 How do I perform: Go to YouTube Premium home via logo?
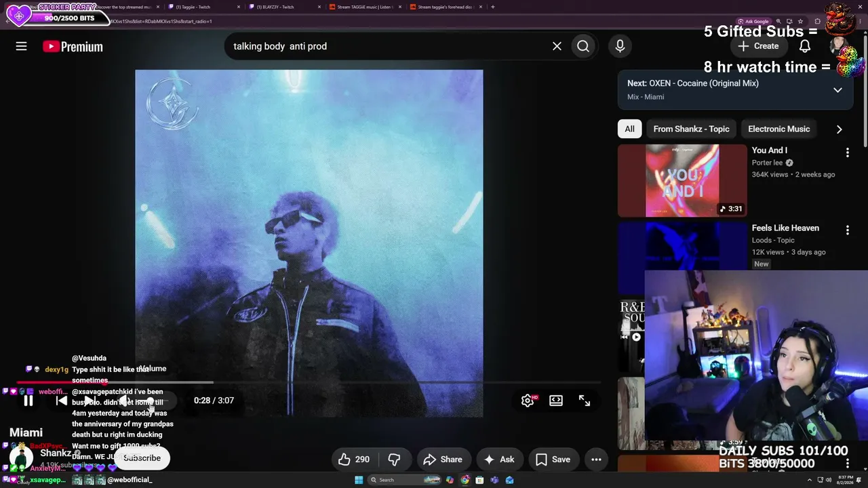point(73,47)
